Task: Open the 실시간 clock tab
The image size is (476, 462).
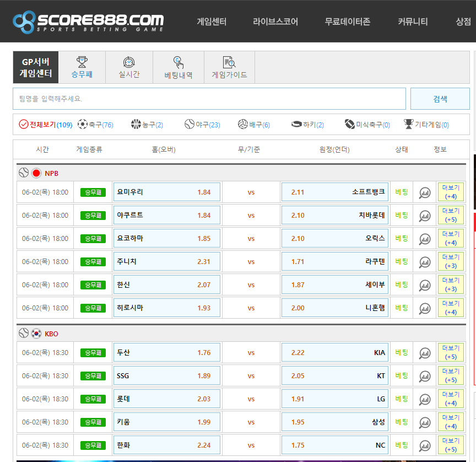Action: pyautogui.click(x=129, y=67)
